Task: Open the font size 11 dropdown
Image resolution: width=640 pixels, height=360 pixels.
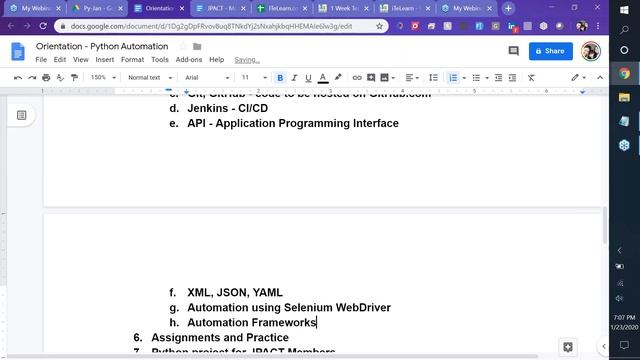Action: pyautogui.click(x=254, y=78)
